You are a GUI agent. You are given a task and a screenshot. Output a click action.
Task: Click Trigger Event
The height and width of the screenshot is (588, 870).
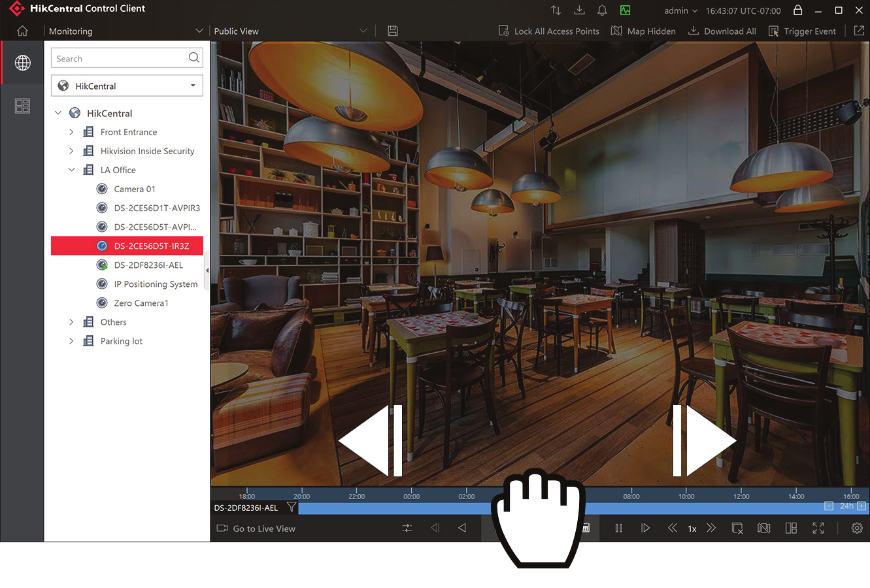(802, 31)
